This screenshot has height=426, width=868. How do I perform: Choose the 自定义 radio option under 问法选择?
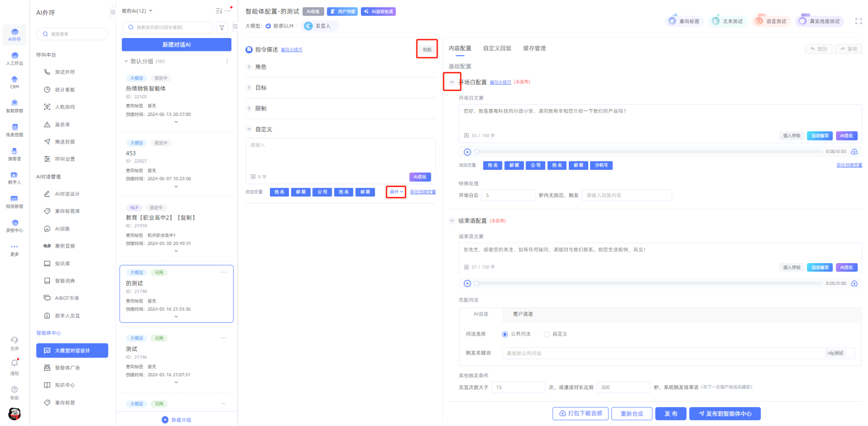[x=547, y=334]
